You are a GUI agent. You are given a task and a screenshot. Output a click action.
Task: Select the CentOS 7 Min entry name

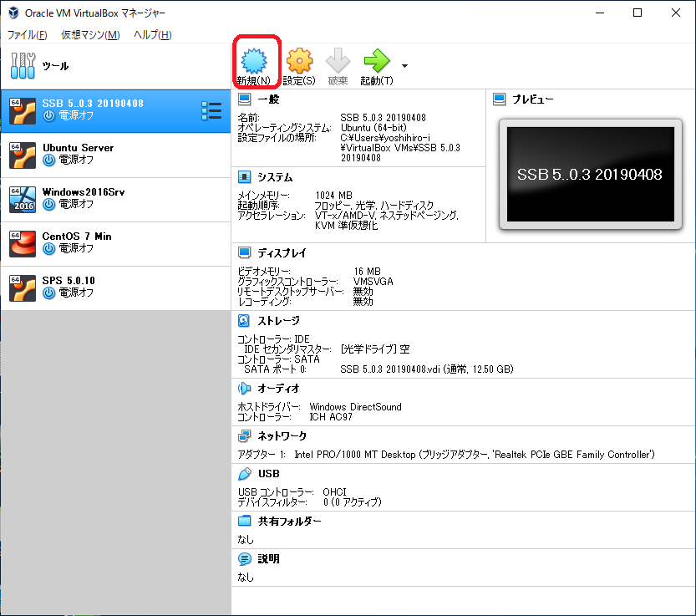(77, 237)
